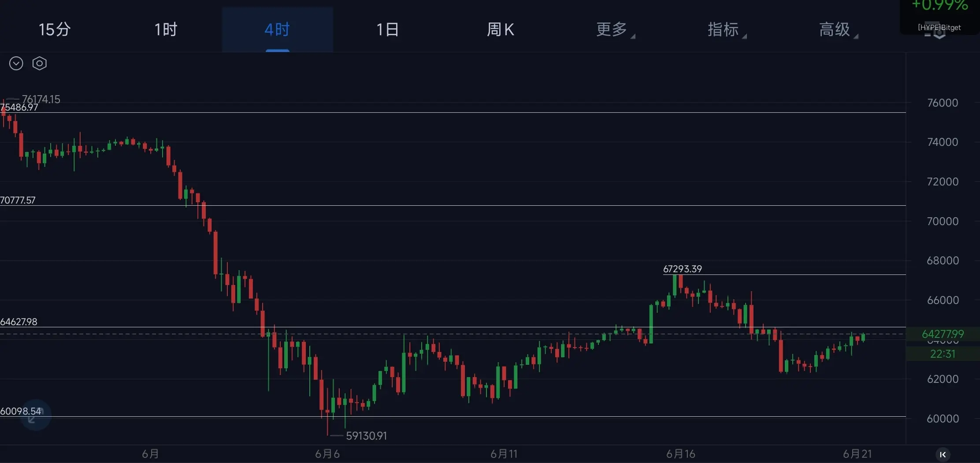This screenshot has width=980, height=463.
Task: Click the 22:31 candle countdown label
Action: tap(943, 354)
